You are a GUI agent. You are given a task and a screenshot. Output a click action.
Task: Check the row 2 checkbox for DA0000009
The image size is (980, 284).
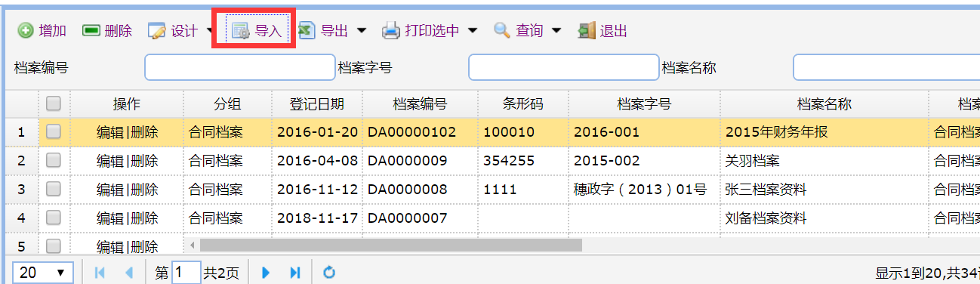coord(54,160)
